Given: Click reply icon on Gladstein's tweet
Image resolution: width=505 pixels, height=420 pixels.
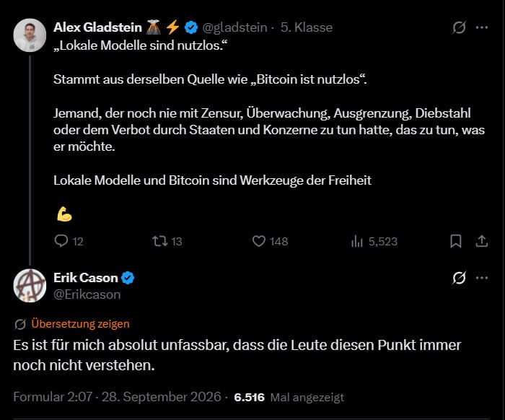Looking at the screenshot, I should coord(61,241).
